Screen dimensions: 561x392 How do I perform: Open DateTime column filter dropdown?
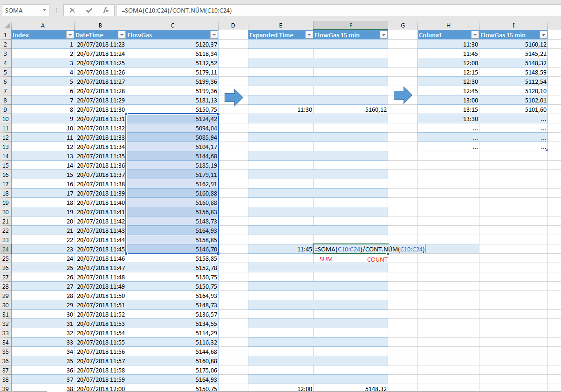coord(121,35)
